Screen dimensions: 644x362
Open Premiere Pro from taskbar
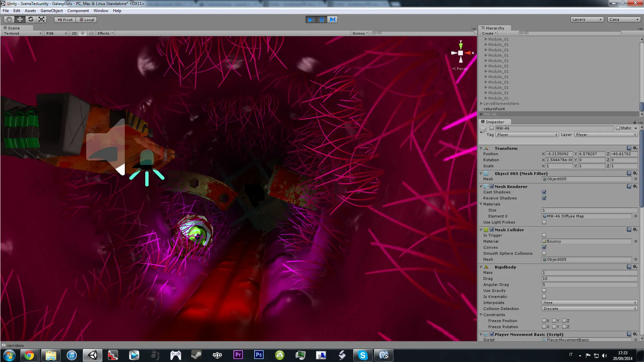(238, 355)
